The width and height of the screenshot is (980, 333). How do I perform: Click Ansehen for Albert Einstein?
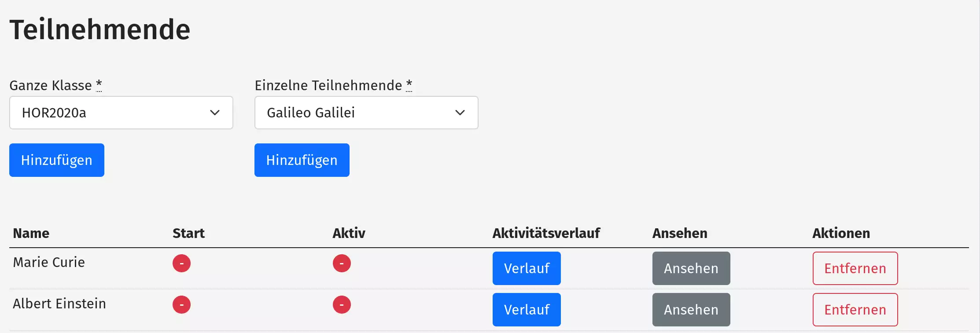tap(691, 310)
